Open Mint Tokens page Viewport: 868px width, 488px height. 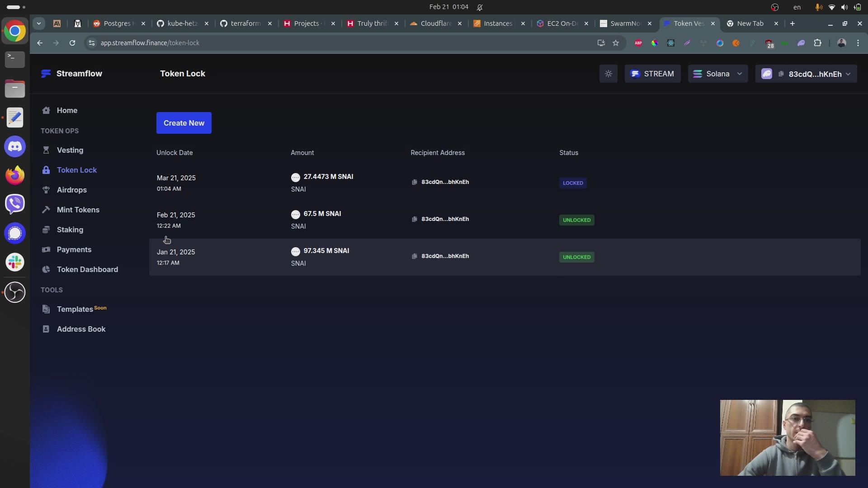(78, 210)
